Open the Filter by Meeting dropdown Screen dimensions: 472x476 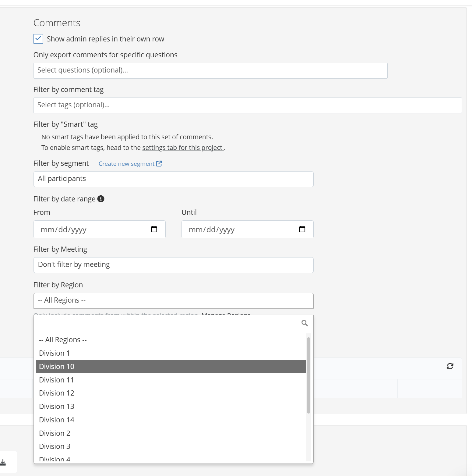coord(173,265)
